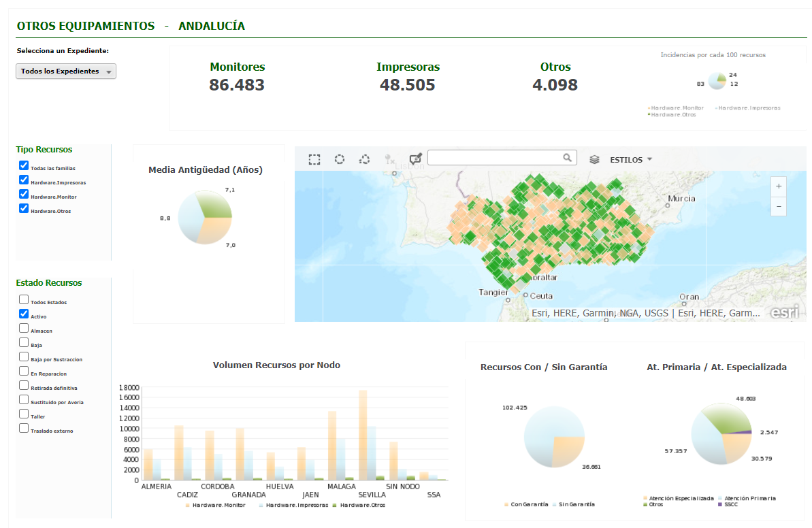Click the CADIZ axis label
The width and height of the screenshot is (812, 528).
(x=187, y=495)
